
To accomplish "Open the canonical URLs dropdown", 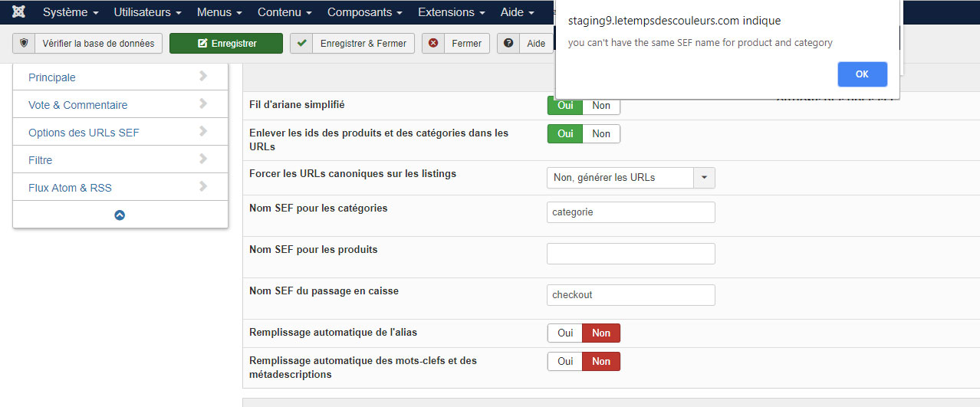I will click(x=704, y=178).
